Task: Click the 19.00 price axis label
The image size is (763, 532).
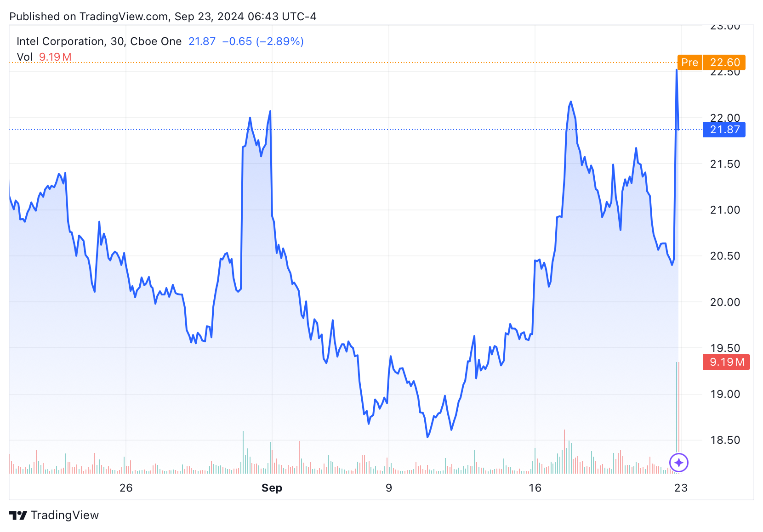Action: pyautogui.click(x=725, y=394)
